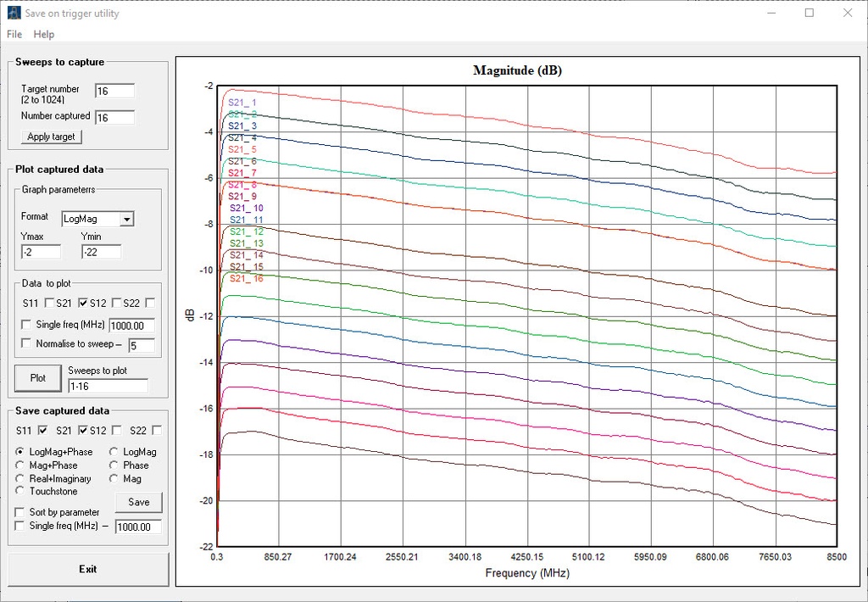
Task: Select the LogMag+Phase radio button
Action: (20, 452)
